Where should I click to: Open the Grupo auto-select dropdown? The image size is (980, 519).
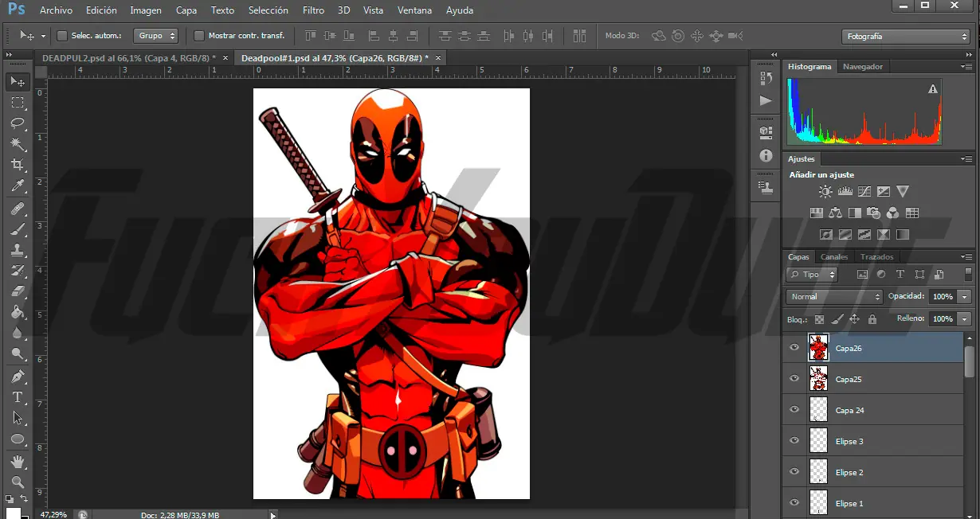[x=156, y=36]
